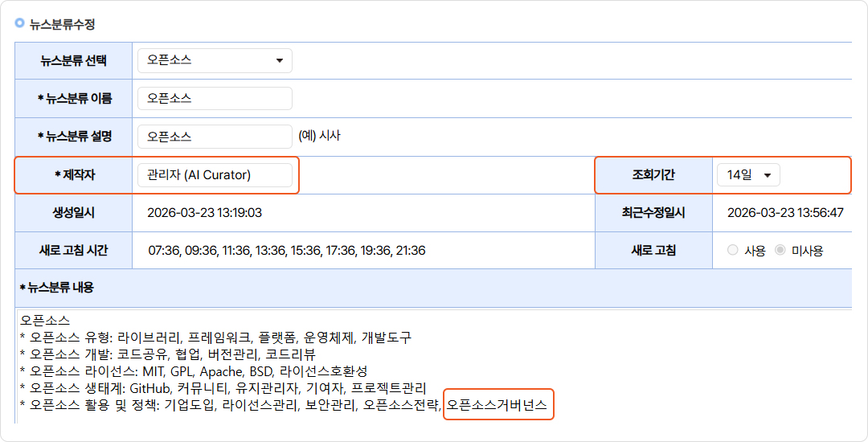
Task: Click the blue bullet icon beside 뉴스분류수정
Action: tap(20, 23)
